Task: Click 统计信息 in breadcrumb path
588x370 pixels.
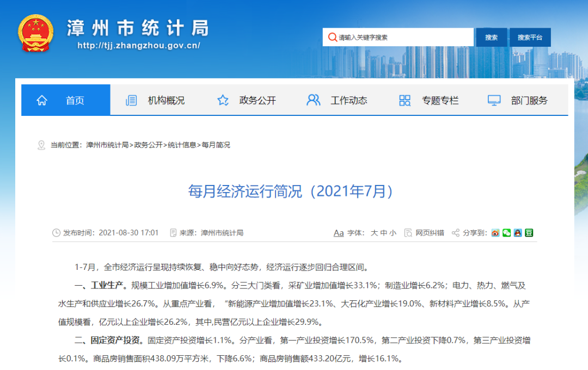Action: (x=182, y=145)
